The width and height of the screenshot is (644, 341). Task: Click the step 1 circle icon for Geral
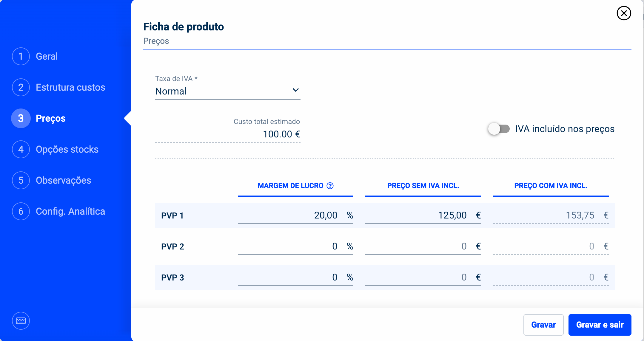click(x=21, y=56)
